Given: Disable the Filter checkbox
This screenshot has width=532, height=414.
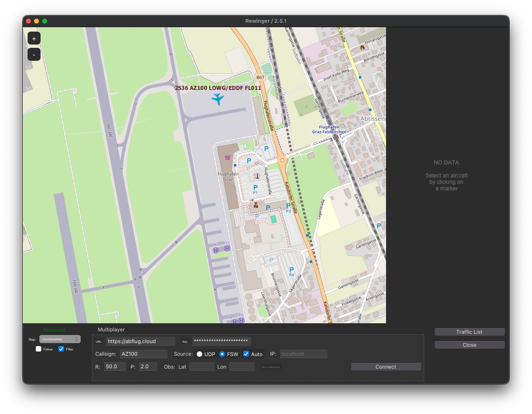Looking at the screenshot, I should pyautogui.click(x=61, y=349).
